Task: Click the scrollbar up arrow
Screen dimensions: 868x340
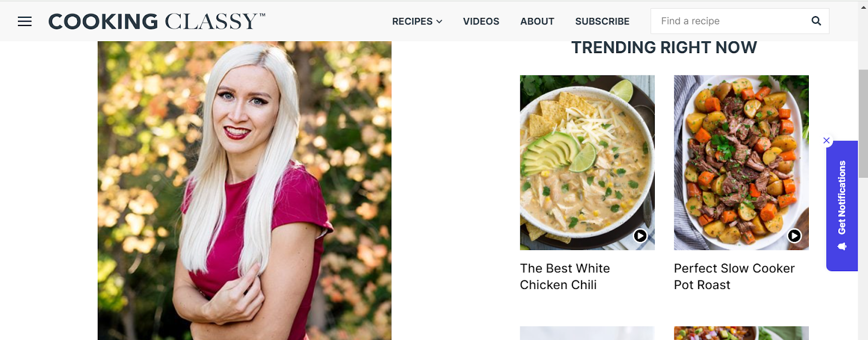Action: 863,7
